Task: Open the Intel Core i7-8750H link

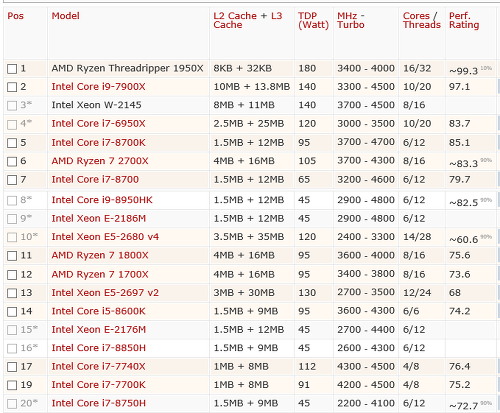Action: click(x=98, y=403)
